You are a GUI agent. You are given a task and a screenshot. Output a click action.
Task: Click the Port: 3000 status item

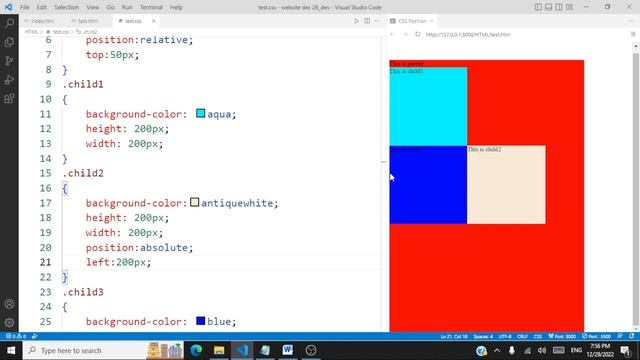(562, 336)
